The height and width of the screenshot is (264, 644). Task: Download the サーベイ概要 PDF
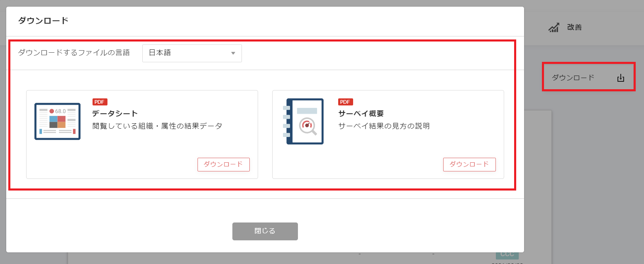(469, 164)
